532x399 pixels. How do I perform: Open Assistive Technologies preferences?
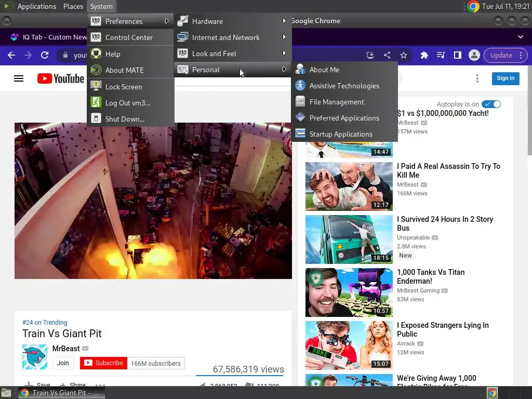point(344,86)
